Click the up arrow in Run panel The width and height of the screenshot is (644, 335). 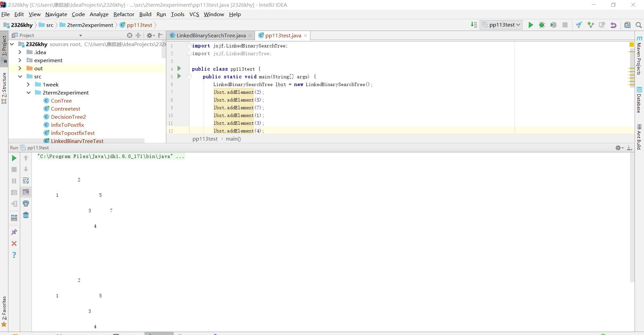[26, 158]
